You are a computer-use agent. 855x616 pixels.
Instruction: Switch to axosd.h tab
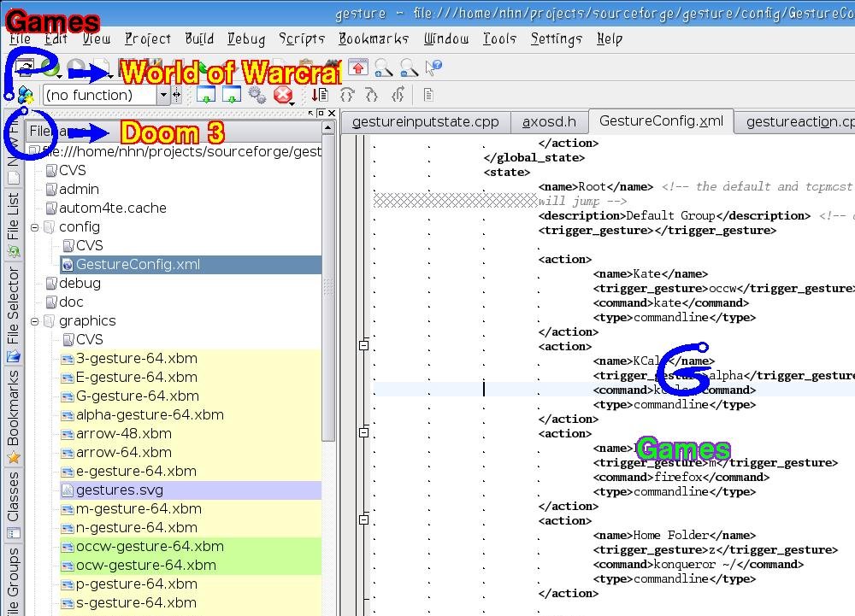pos(549,122)
